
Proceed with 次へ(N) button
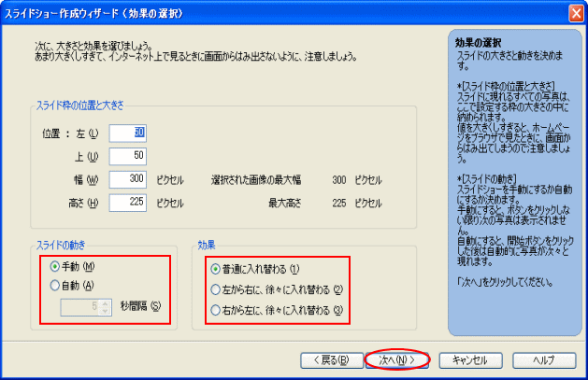coord(397,360)
